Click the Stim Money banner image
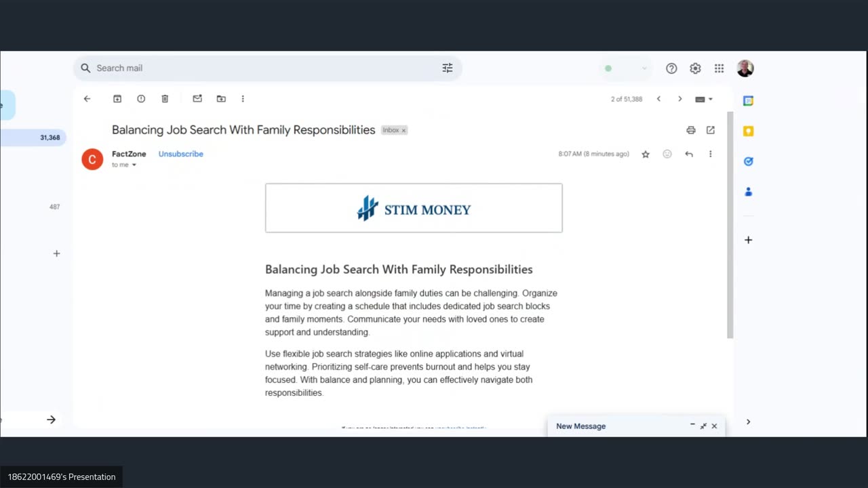This screenshot has width=868, height=488. tap(414, 208)
